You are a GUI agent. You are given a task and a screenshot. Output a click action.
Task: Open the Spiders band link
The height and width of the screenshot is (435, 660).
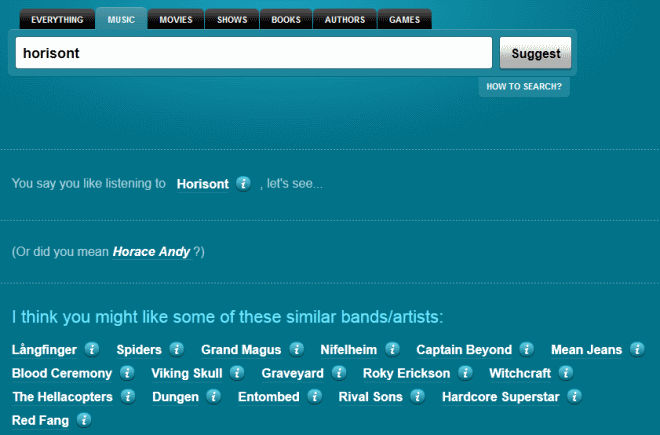click(x=139, y=350)
